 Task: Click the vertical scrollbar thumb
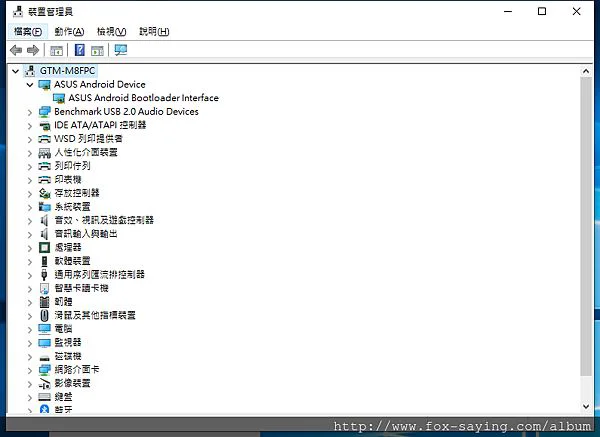tap(586, 226)
